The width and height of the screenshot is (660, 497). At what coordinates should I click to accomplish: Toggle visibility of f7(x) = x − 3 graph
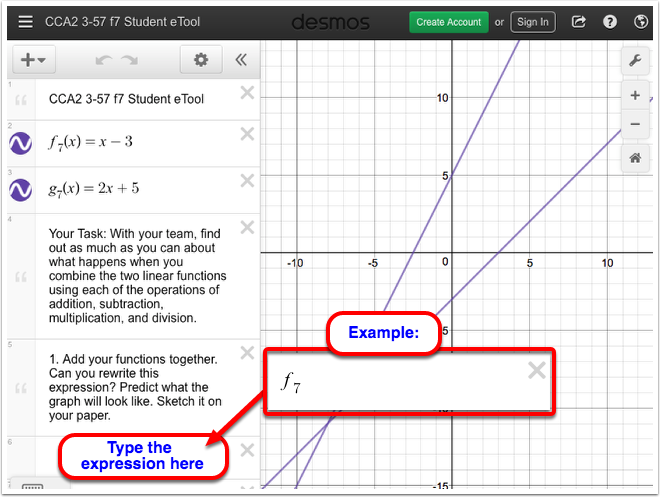[x=20, y=143]
